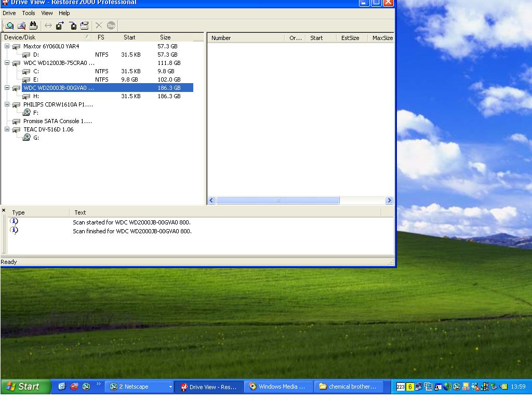This screenshot has width=532, height=399.
Task: Select the PHILIPS CDRW1610A device
Action: pos(58,104)
